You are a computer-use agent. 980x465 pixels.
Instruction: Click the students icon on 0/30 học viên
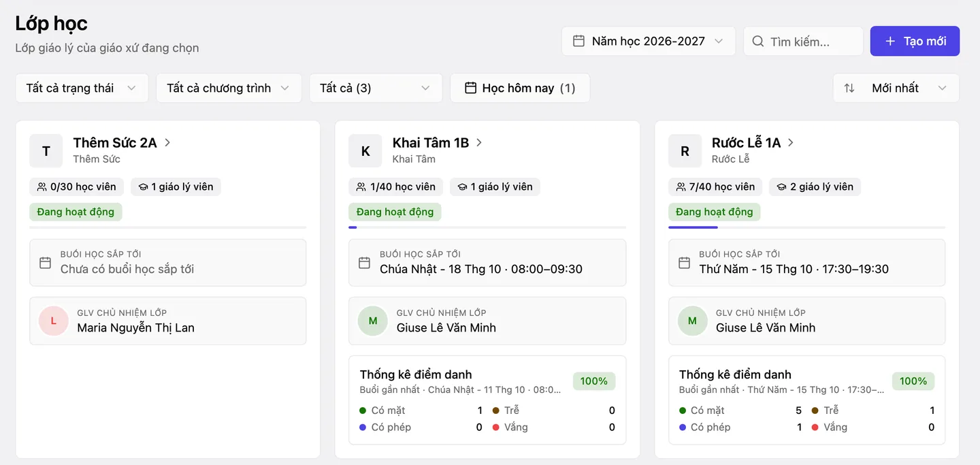(42, 187)
